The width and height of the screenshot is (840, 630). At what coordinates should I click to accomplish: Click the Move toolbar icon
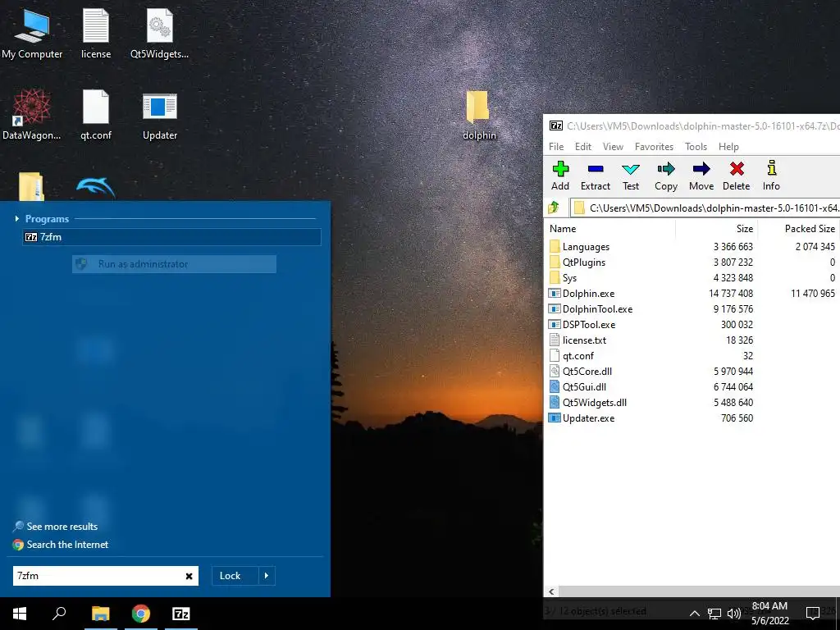pos(701,176)
